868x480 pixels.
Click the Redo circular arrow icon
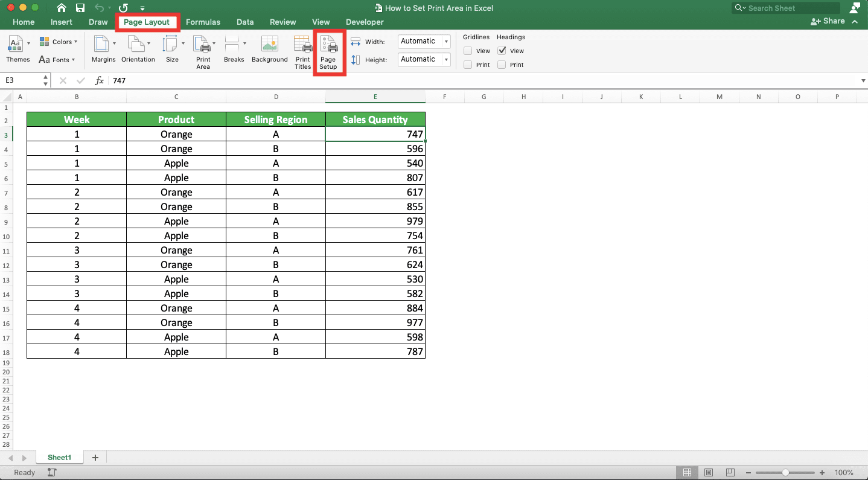(x=124, y=8)
